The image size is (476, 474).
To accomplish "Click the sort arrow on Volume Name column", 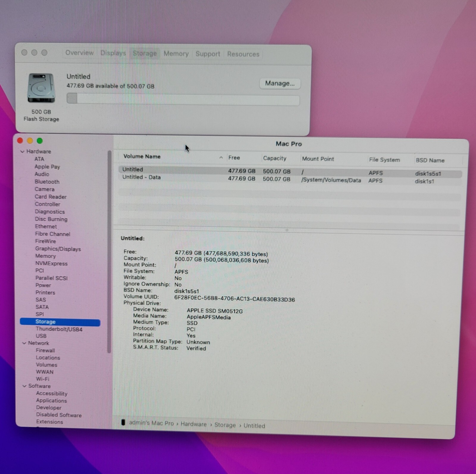I will pyautogui.click(x=221, y=158).
